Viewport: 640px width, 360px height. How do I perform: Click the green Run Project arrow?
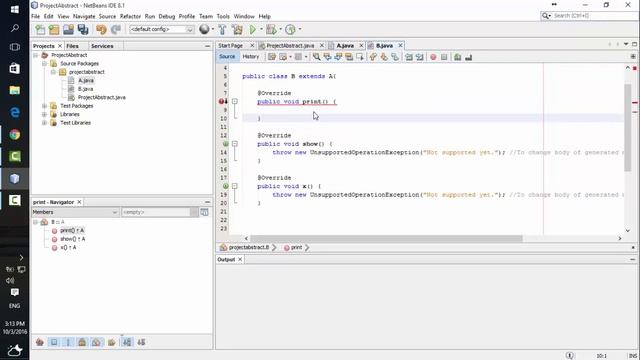pyautogui.click(x=253, y=29)
